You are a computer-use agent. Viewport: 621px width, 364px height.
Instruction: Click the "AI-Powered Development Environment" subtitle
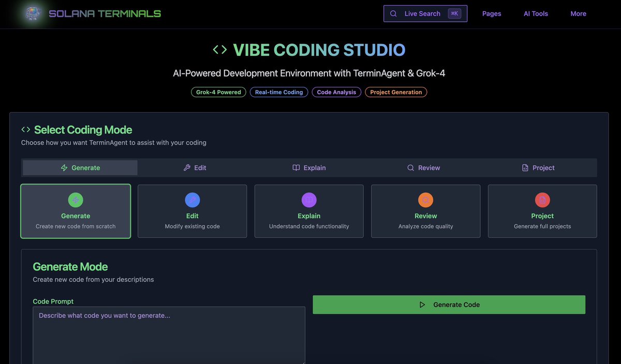pyautogui.click(x=309, y=73)
